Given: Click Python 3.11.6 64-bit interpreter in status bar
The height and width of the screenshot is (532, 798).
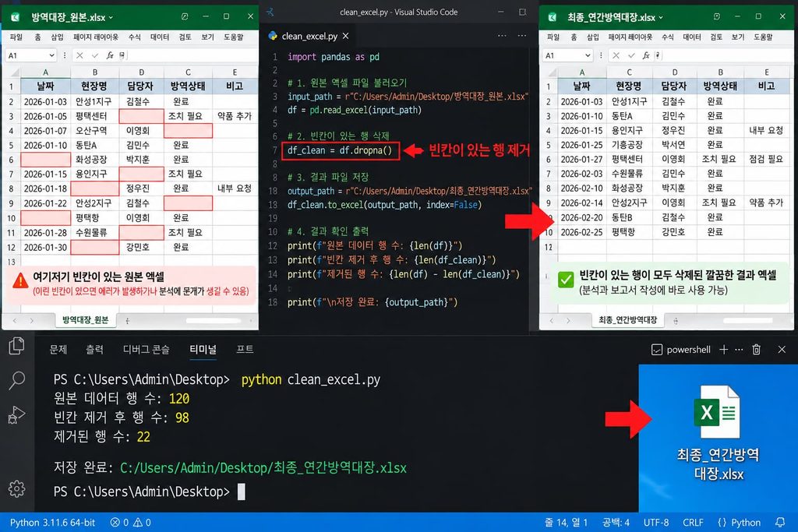Looking at the screenshot, I should [x=52, y=523].
